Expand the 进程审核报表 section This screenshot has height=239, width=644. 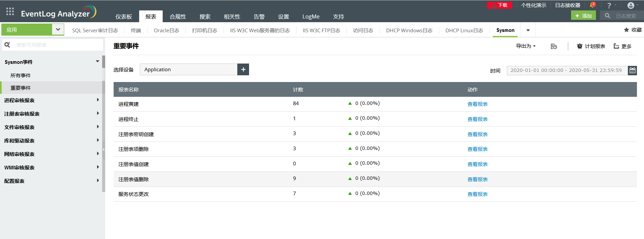tap(98, 100)
